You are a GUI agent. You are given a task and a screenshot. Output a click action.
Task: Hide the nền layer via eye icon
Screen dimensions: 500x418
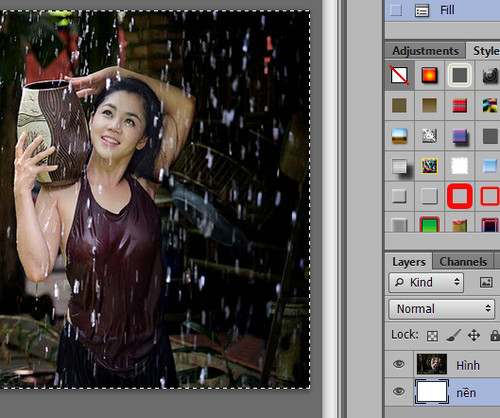[x=399, y=391]
